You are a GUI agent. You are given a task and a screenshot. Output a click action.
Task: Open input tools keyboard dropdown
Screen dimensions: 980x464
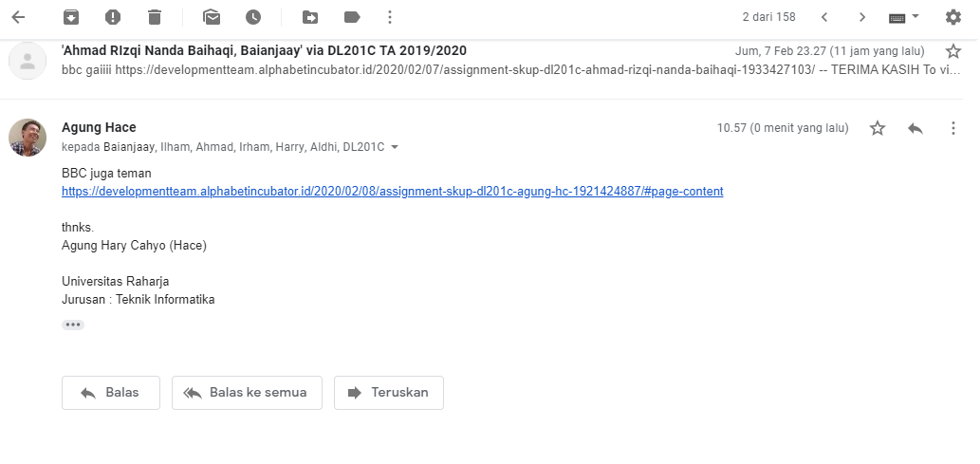(x=904, y=17)
